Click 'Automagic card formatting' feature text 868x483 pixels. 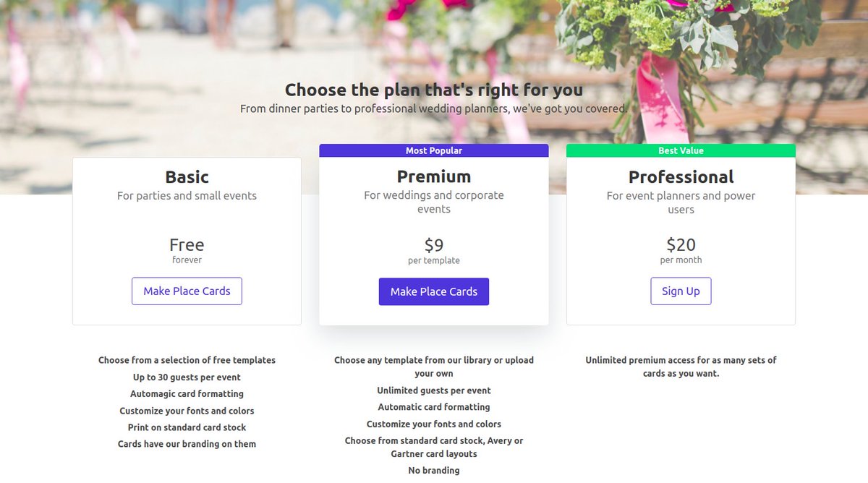[x=187, y=394]
